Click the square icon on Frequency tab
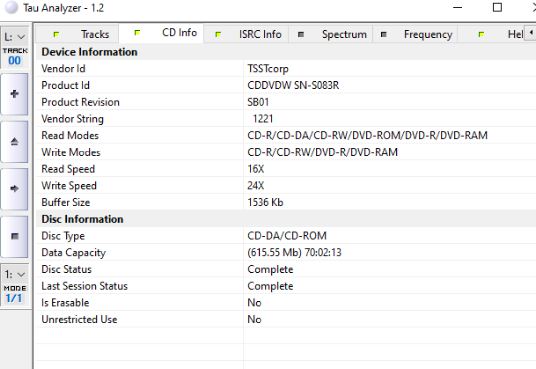The image size is (536, 369). [x=384, y=34]
